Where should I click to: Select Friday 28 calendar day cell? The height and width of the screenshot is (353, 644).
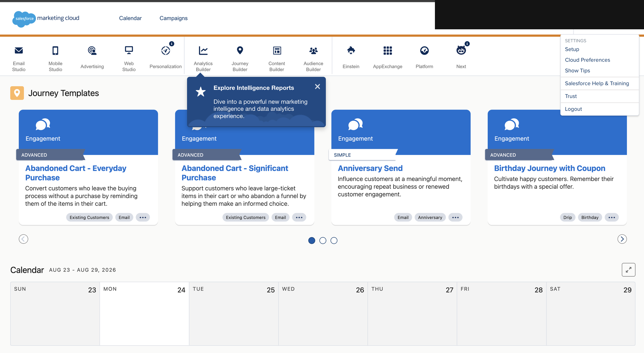coord(502,314)
